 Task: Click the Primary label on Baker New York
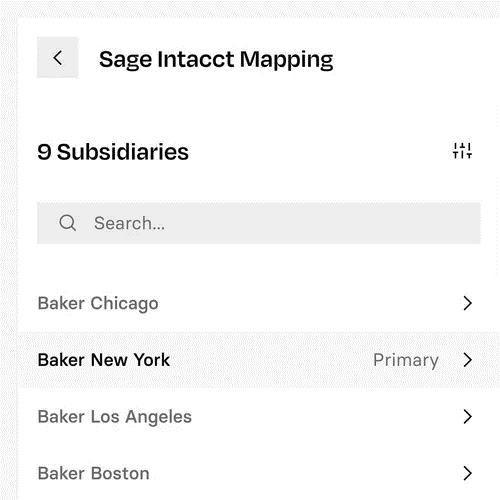(x=406, y=361)
